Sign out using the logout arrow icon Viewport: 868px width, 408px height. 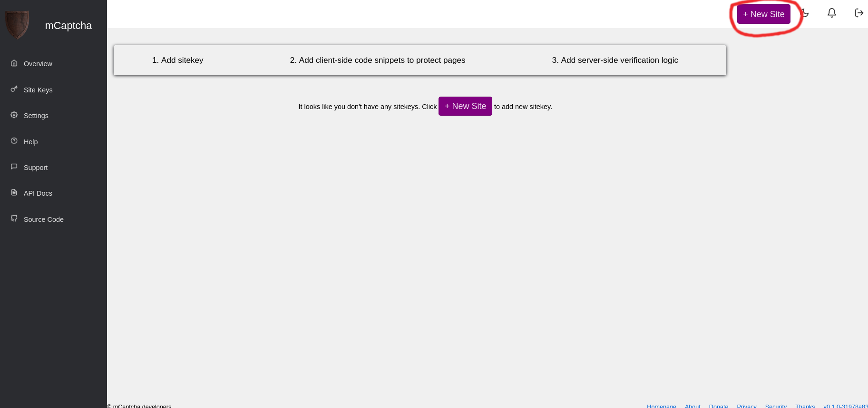pos(859,13)
